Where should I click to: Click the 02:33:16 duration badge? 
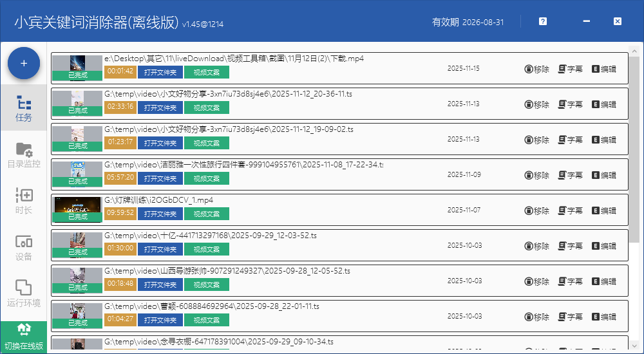(120, 107)
